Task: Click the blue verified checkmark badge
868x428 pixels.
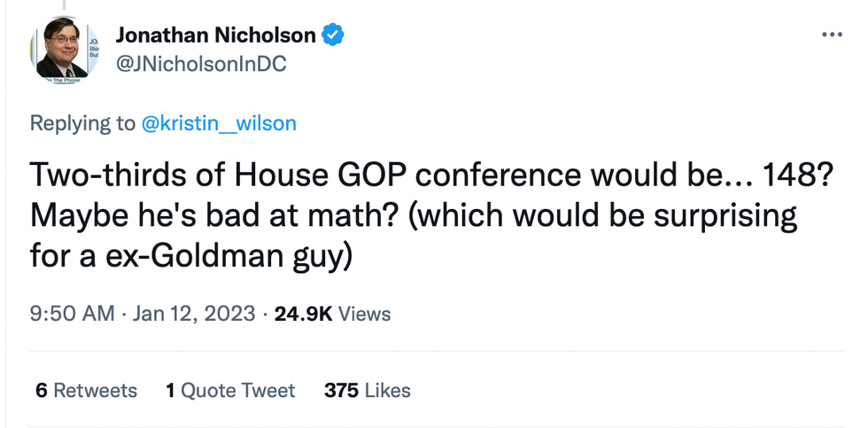Action: point(333,35)
